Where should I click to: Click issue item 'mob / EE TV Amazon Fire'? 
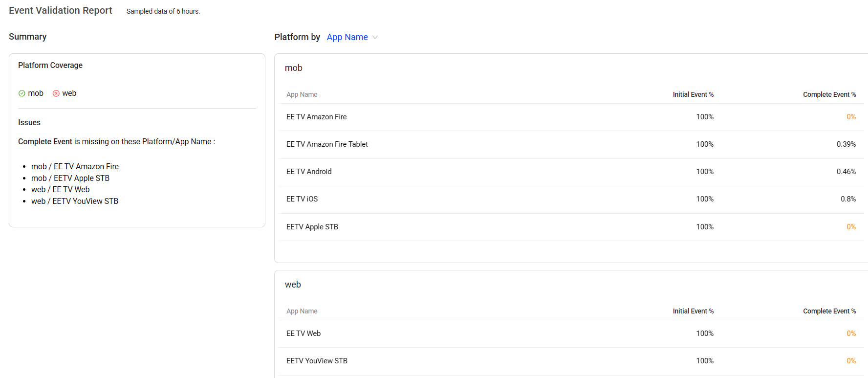click(75, 167)
